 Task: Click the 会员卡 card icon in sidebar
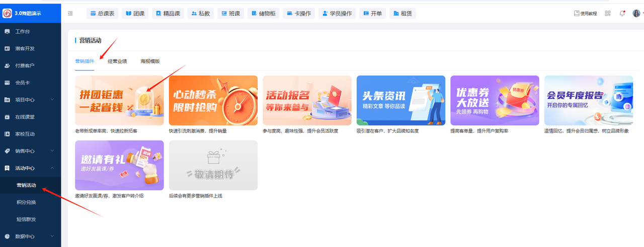pyautogui.click(x=7, y=83)
